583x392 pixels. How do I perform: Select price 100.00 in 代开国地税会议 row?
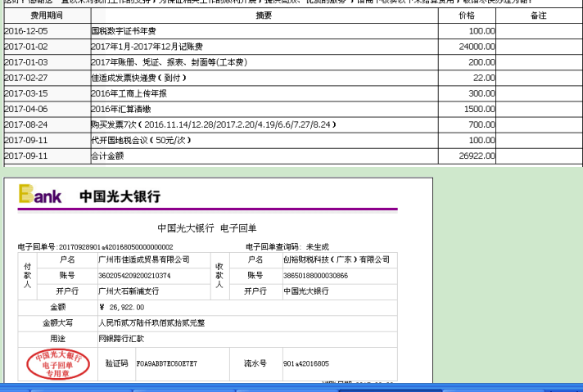click(481, 141)
